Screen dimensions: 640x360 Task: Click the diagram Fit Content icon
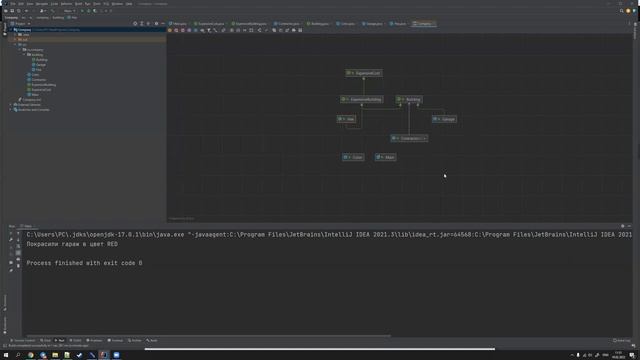(251, 30)
